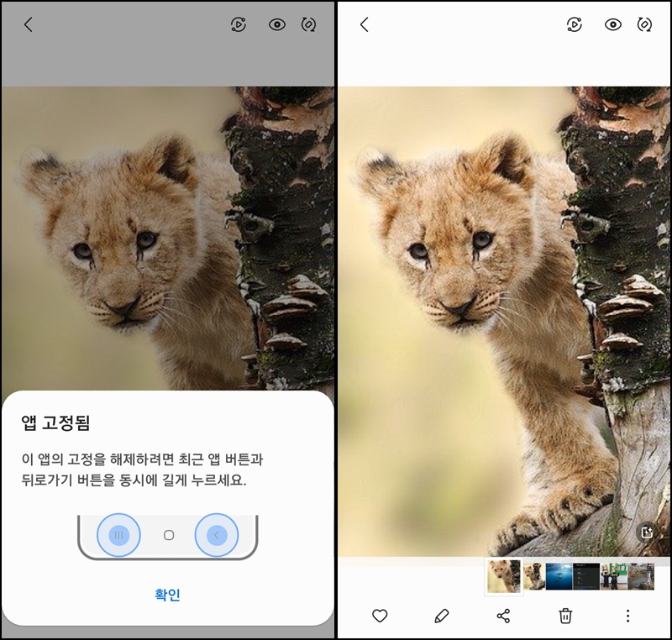
Task: Tap the auto-rotate icon in left screen
Action: click(308, 25)
